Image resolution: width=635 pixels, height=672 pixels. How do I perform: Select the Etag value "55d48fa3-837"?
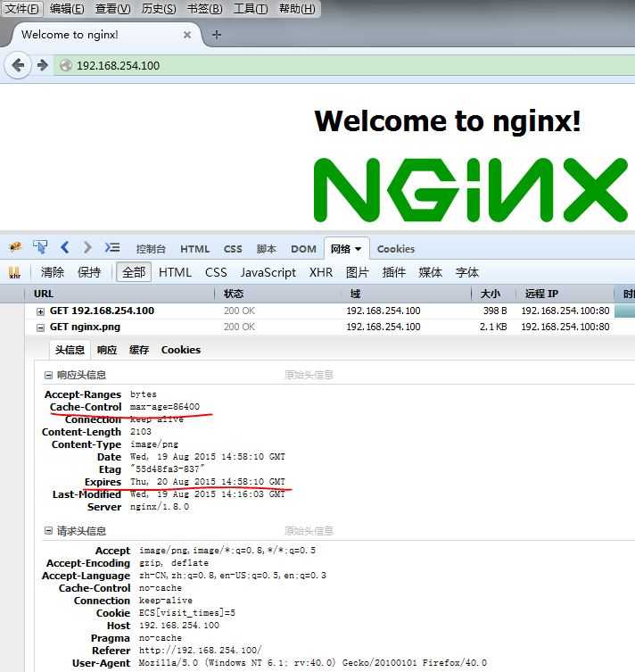click(168, 469)
